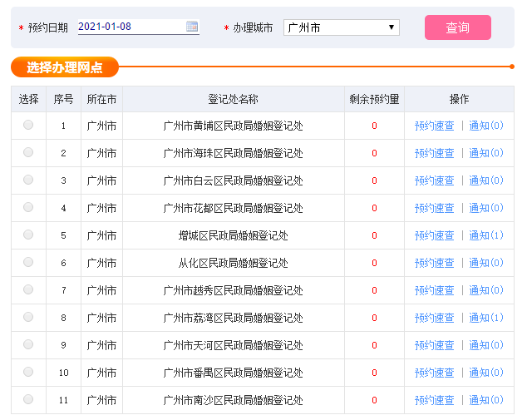Click text 增城区民政局婚姻登记处

pyautogui.click(x=233, y=235)
